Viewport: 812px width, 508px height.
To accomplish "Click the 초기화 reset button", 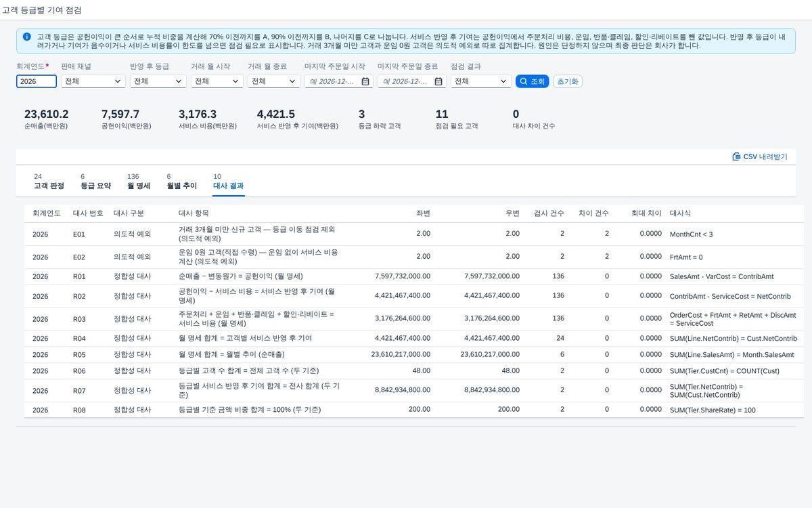I will pyautogui.click(x=568, y=81).
